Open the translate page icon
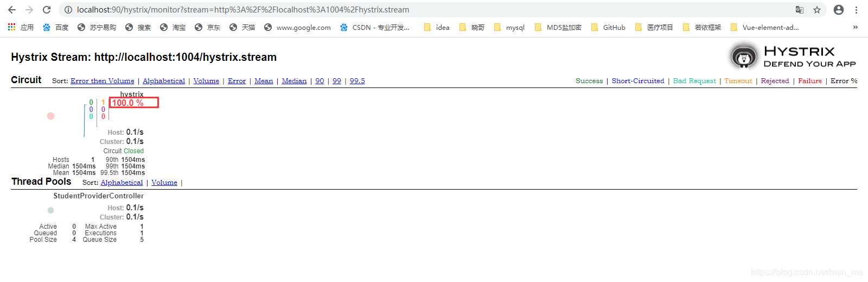868x282 pixels. click(x=800, y=10)
